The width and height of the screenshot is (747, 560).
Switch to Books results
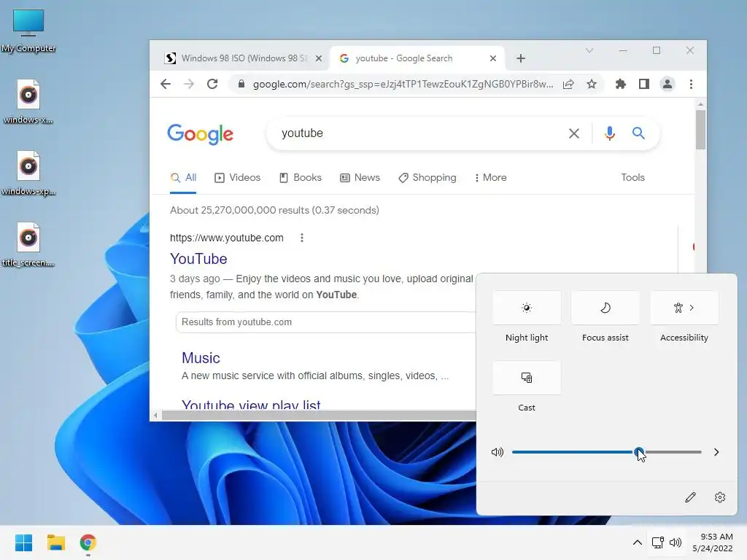300,178
